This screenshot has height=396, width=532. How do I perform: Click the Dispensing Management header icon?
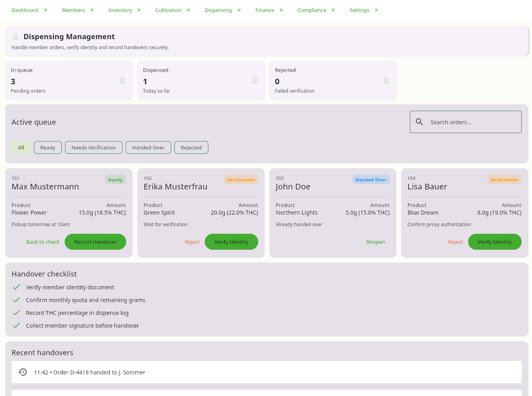[16, 37]
